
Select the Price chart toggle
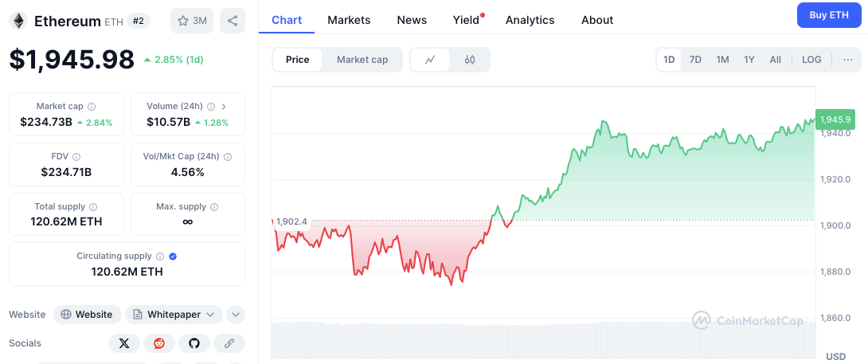coord(298,60)
